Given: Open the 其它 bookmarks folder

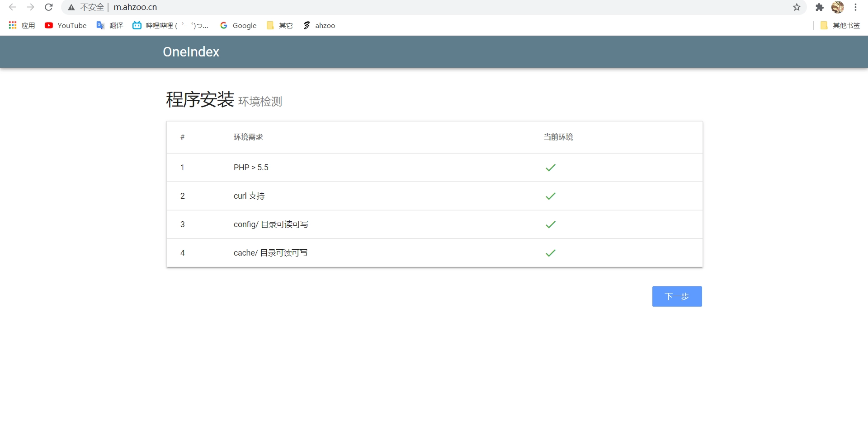Looking at the screenshot, I should (279, 25).
